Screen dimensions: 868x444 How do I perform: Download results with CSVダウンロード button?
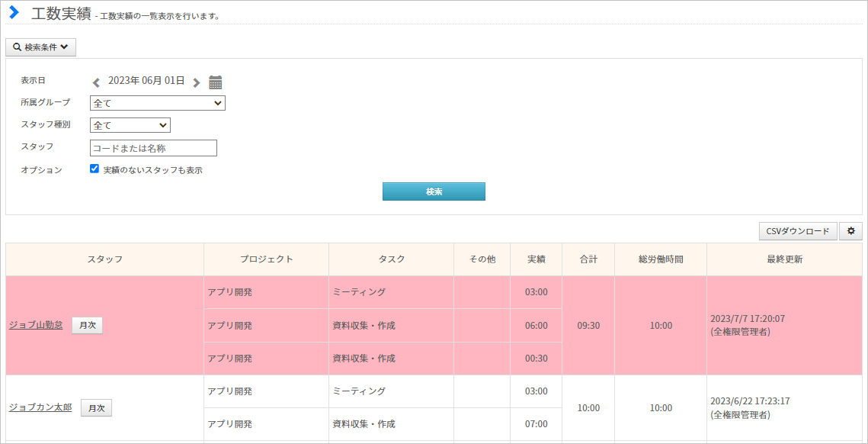point(798,231)
